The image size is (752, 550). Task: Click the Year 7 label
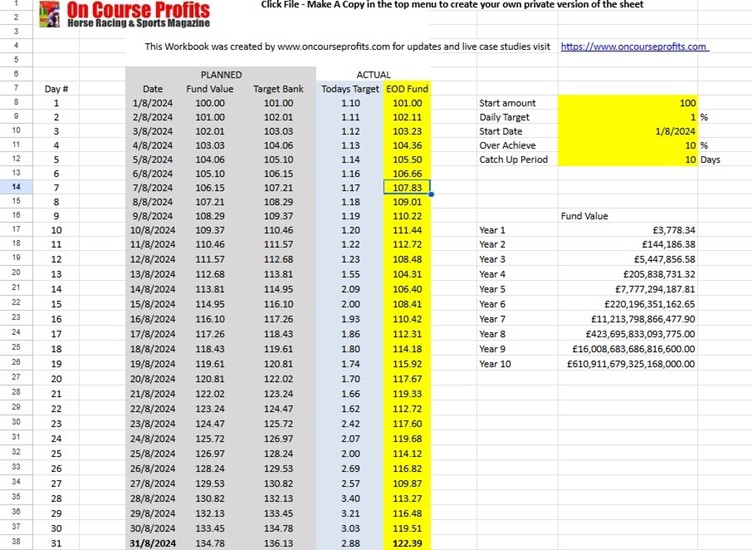click(492, 319)
